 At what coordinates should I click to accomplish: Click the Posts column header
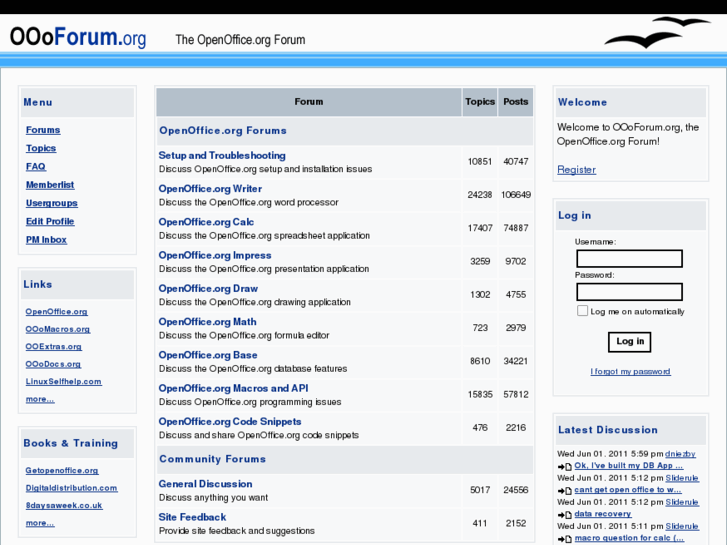(516, 102)
